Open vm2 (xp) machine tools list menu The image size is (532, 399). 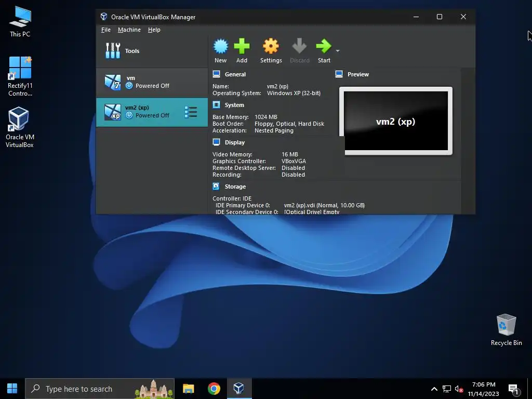coord(191,112)
